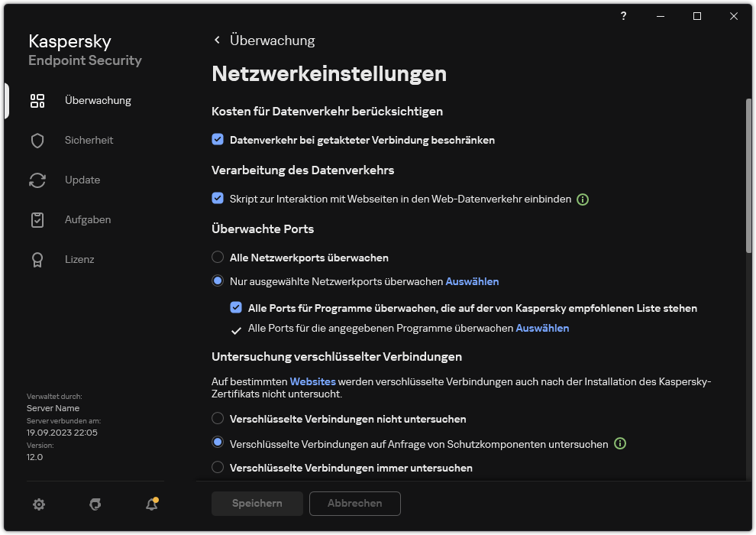Screen dimensions: 756x535
Task: Disable Datenverkehr bei getakteter Verbindung beschränken
Action: pos(218,140)
